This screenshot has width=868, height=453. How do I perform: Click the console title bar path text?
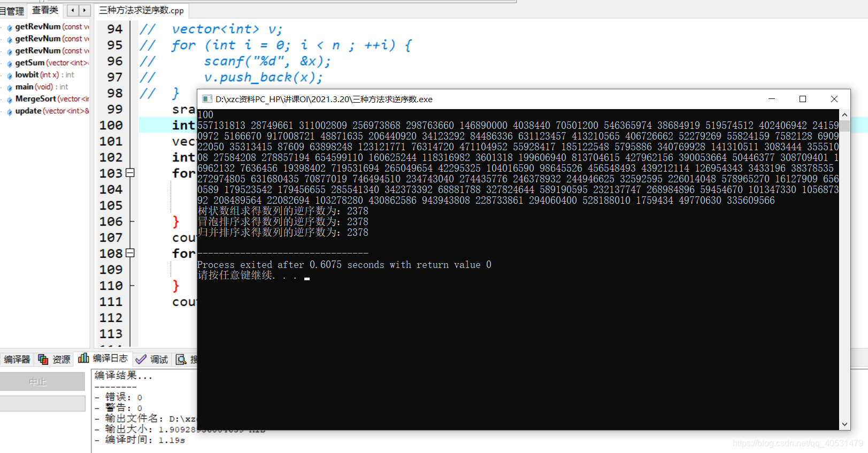point(324,99)
